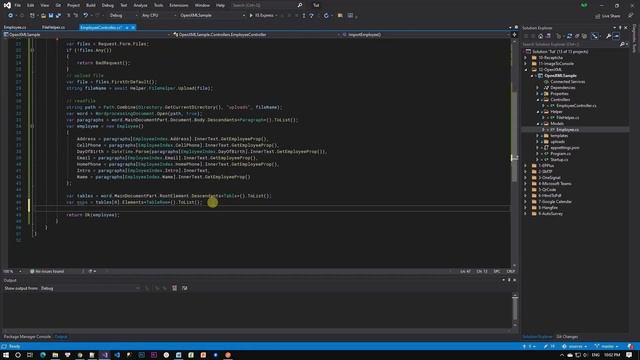Select the uploads folder

(x=558, y=142)
